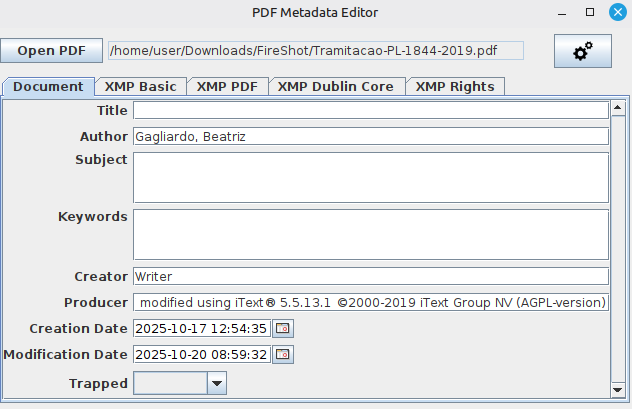Open the settings gears button
This screenshot has height=409, width=632.
(x=582, y=51)
